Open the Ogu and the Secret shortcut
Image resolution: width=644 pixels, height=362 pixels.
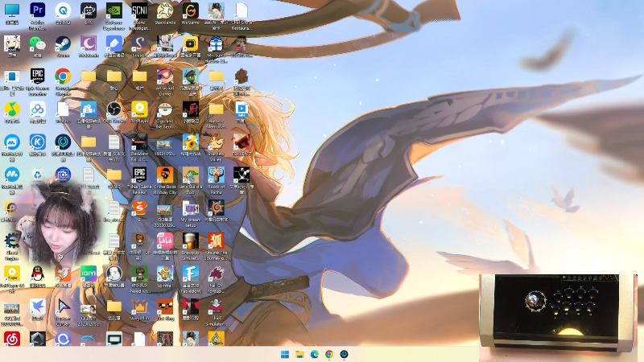165,109
